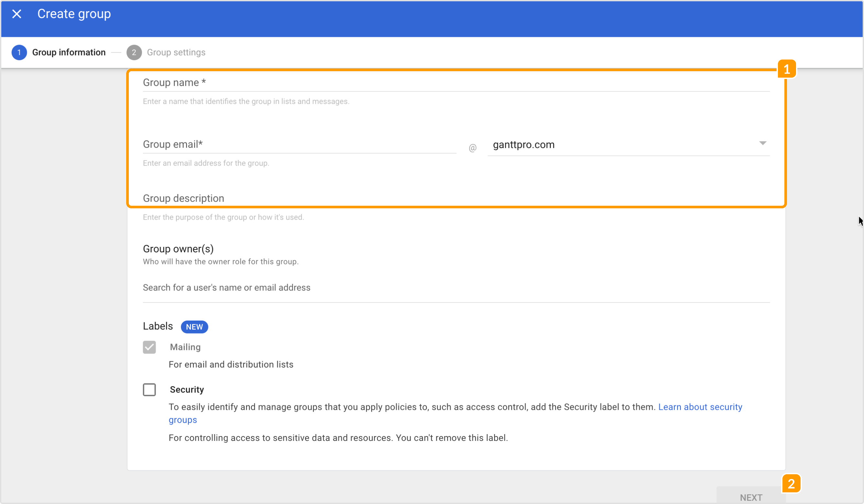
Task: Click the step 2 circle icon
Action: [x=134, y=52]
